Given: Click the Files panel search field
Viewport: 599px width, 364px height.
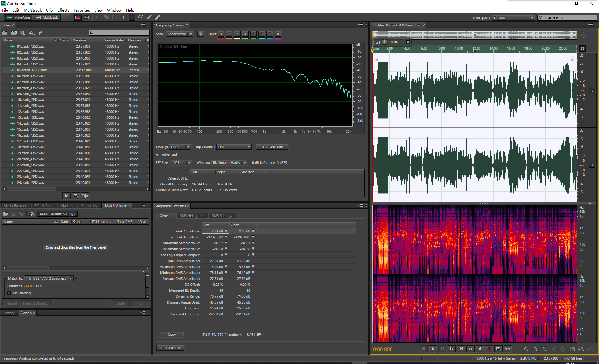Looking at the screenshot, I should pyautogui.click(x=119, y=33).
